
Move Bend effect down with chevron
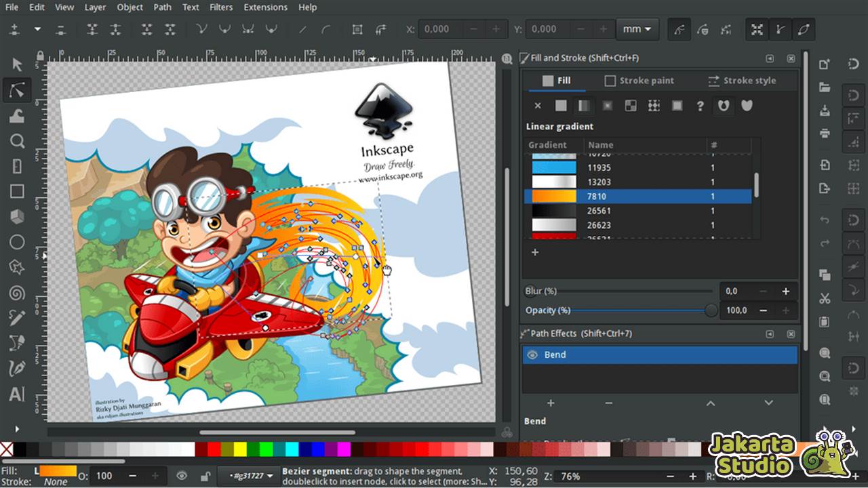coord(768,403)
